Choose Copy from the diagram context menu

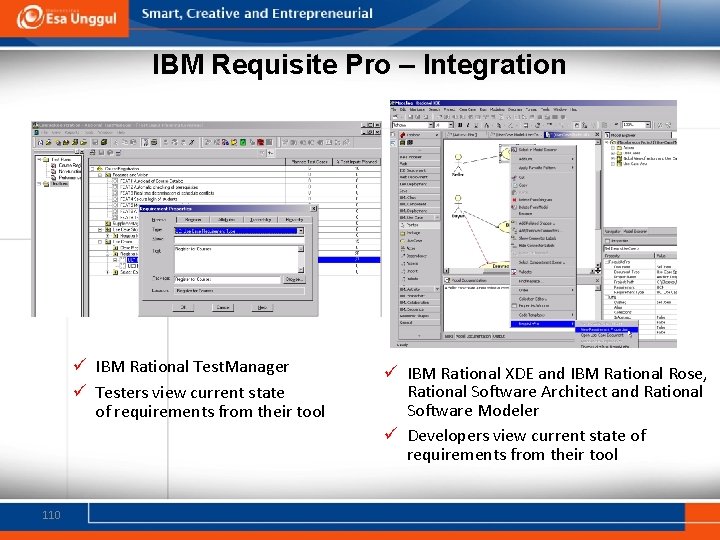(x=543, y=185)
